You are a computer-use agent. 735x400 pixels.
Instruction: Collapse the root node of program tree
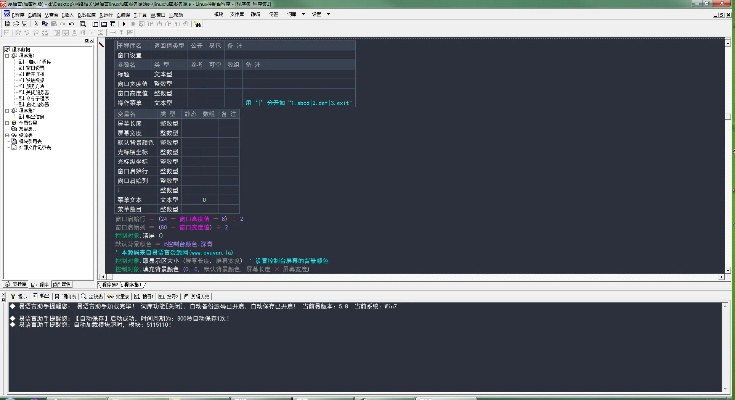pos(5,48)
